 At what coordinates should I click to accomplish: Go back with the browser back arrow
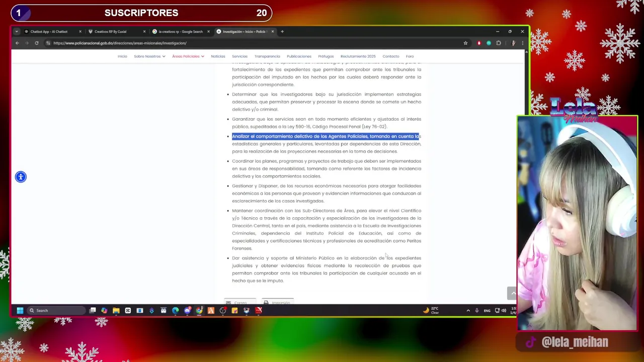(17, 43)
